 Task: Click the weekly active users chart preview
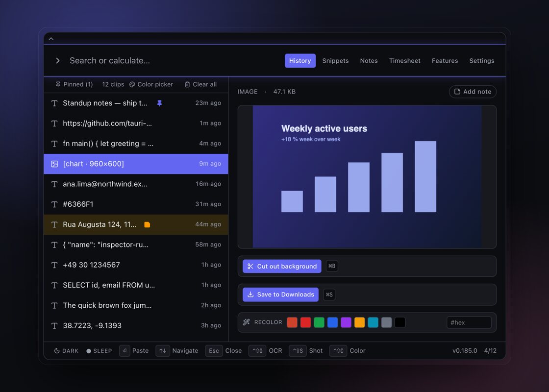pos(367,177)
